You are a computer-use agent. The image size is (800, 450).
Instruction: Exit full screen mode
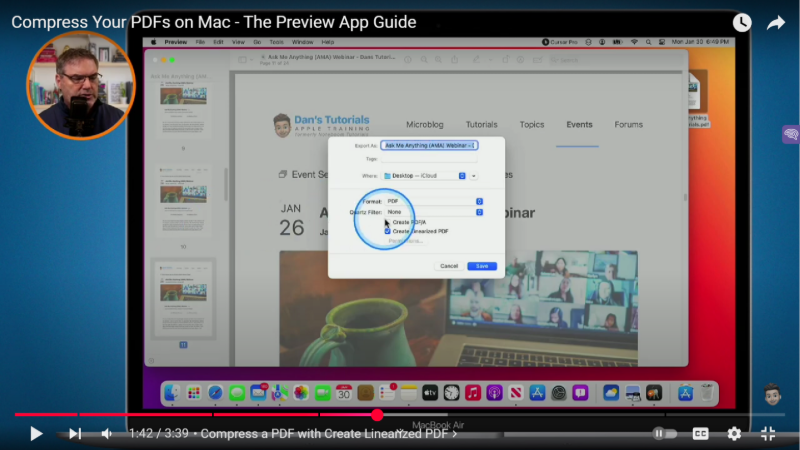pyautogui.click(x=768, y=434)
